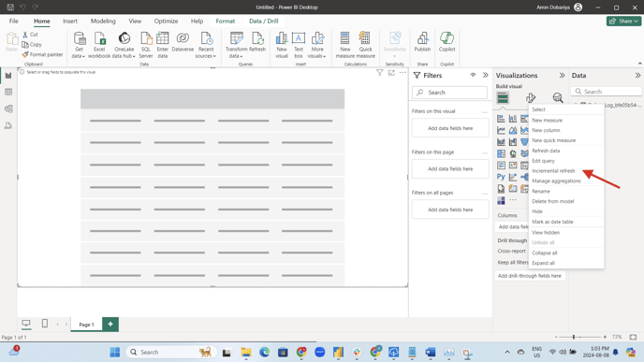Image resolution: width=644 pixels, height=362 pixels.
Task: Insert a Text box
Action: point(299,45)
